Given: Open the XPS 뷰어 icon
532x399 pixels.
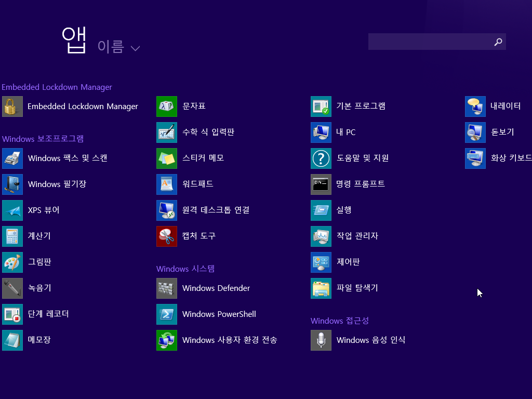Looking at the screenshot, I should [x=12, y=210].
